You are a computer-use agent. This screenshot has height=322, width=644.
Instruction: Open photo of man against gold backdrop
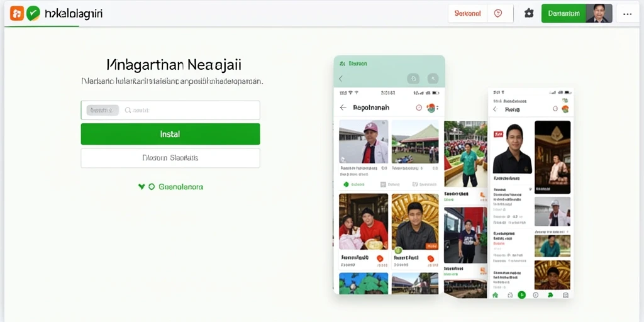415,222
